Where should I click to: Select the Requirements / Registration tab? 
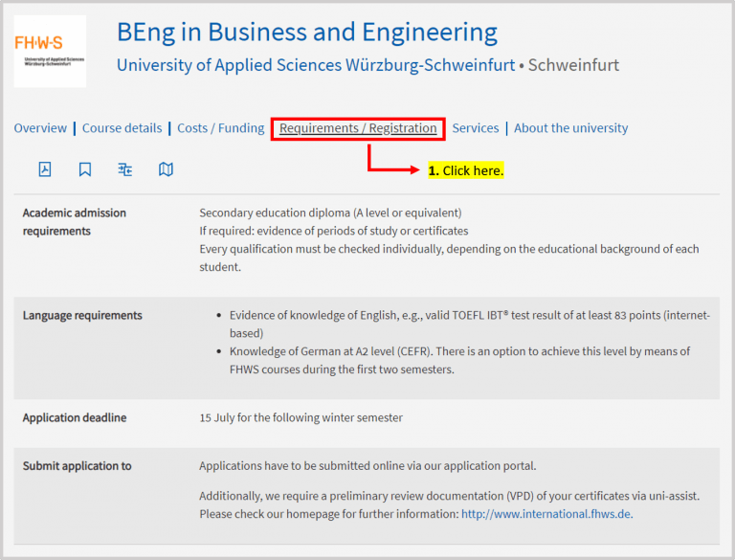358,128
